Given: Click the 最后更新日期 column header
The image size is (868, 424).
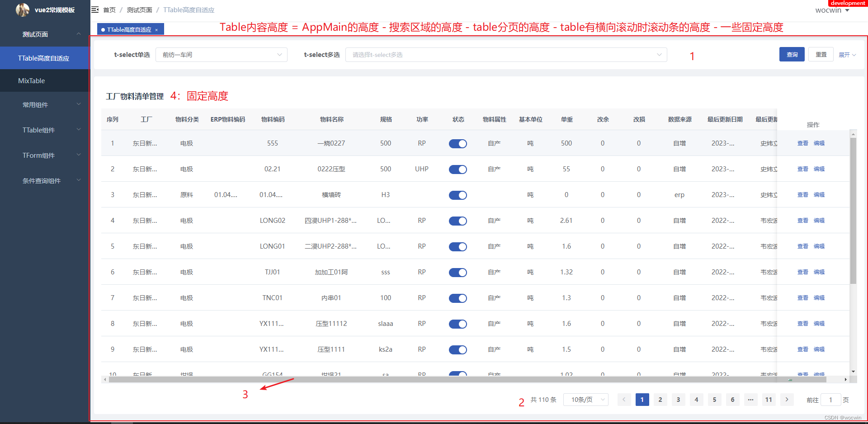Looking at the screenshot, I should 725,119.
